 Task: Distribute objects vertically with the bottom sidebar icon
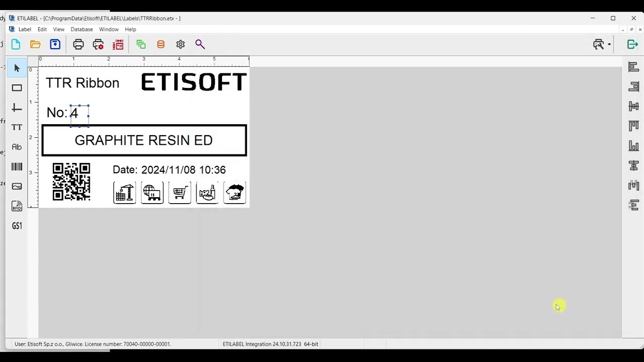click(x=633, y=205)
